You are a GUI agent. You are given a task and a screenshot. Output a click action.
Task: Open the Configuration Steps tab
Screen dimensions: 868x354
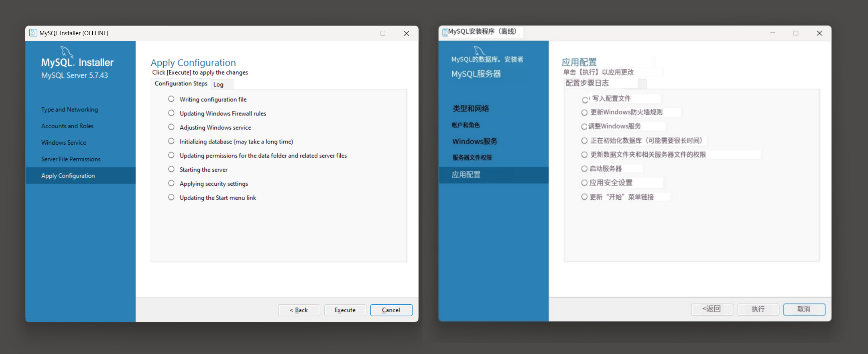tap(181, 83)
